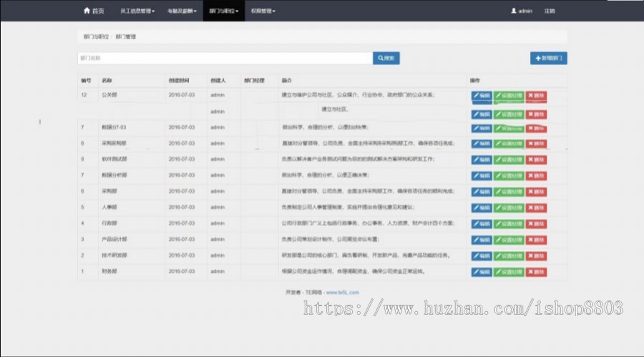The width and height of the screenshot is (644, 357).
Task: Click 2016-07-03 date in 财务部 row
Action: pyautogui.click(x=182, y=271)
